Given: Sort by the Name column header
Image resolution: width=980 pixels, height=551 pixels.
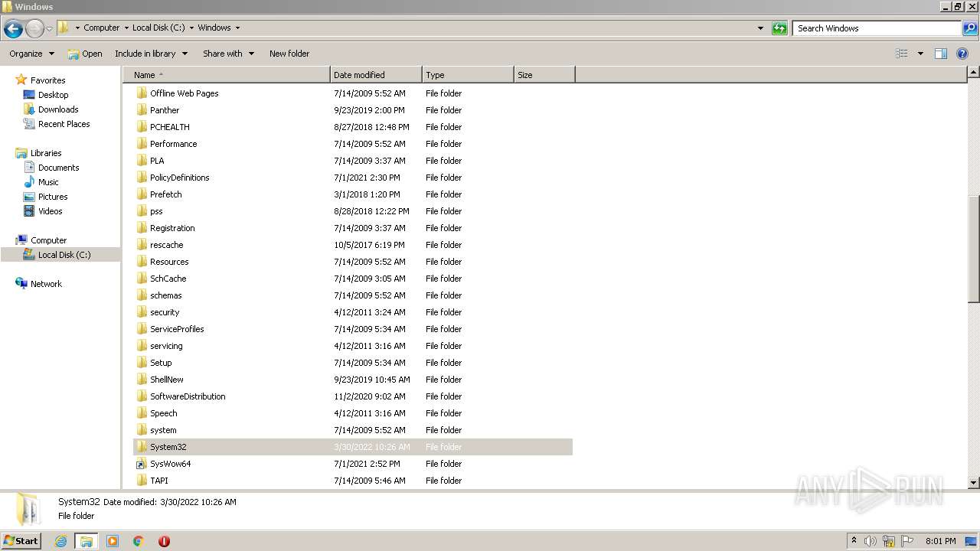Looking at the screenshot, I should (x=227, y=75).
